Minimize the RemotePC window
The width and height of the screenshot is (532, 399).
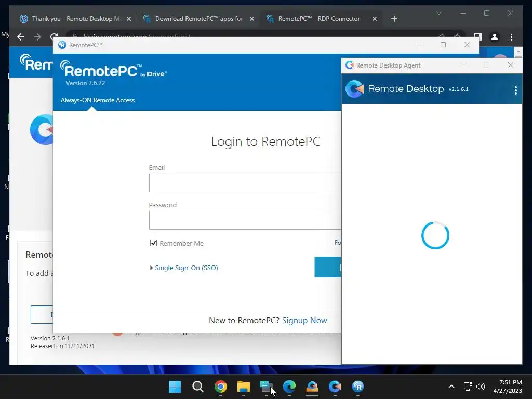pos(420,45)
